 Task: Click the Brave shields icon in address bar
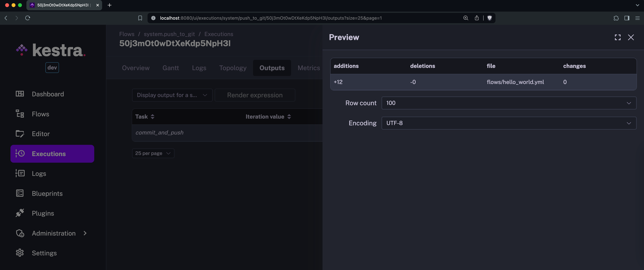[490, 18]
